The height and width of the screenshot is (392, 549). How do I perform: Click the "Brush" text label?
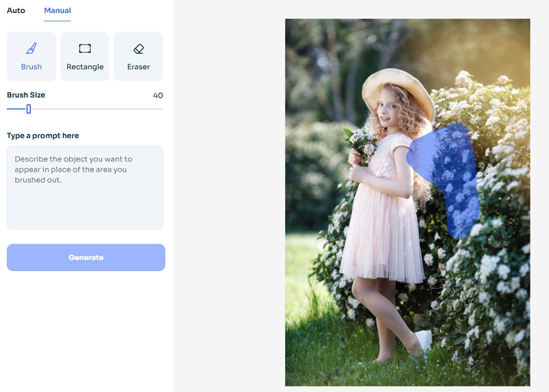click(32, 67)
